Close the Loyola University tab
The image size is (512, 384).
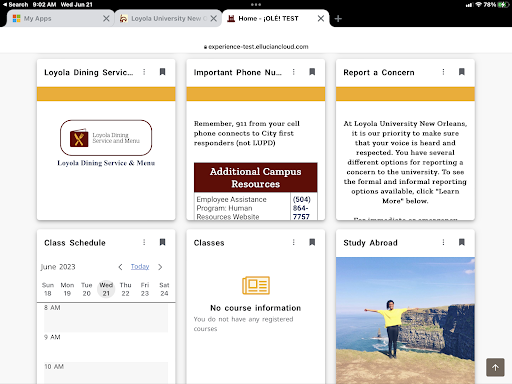click(x=214, y=18)
